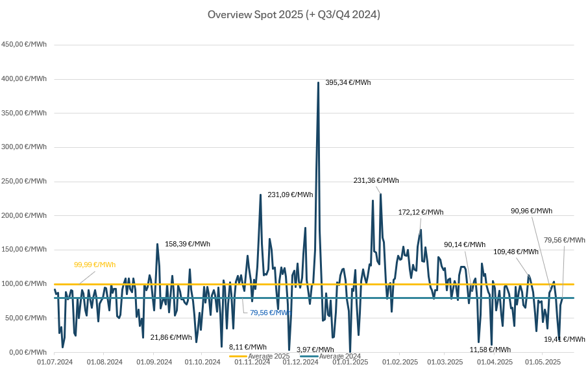Image resolution: width=588 pixels, height=369 pixels.
Task: Select the 231,09 €/MWh data label
Action: 290,194
